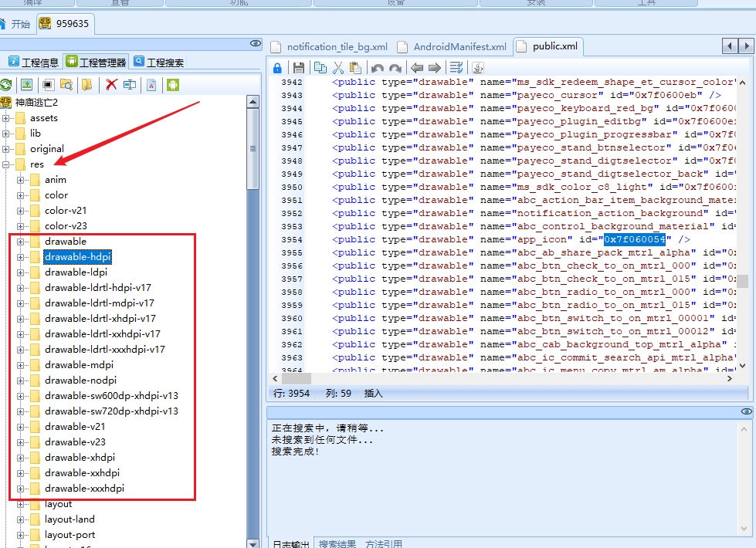This screenshot has width=756, height=548.
Task: Click the document with red A icon
Action: (151, 85)
